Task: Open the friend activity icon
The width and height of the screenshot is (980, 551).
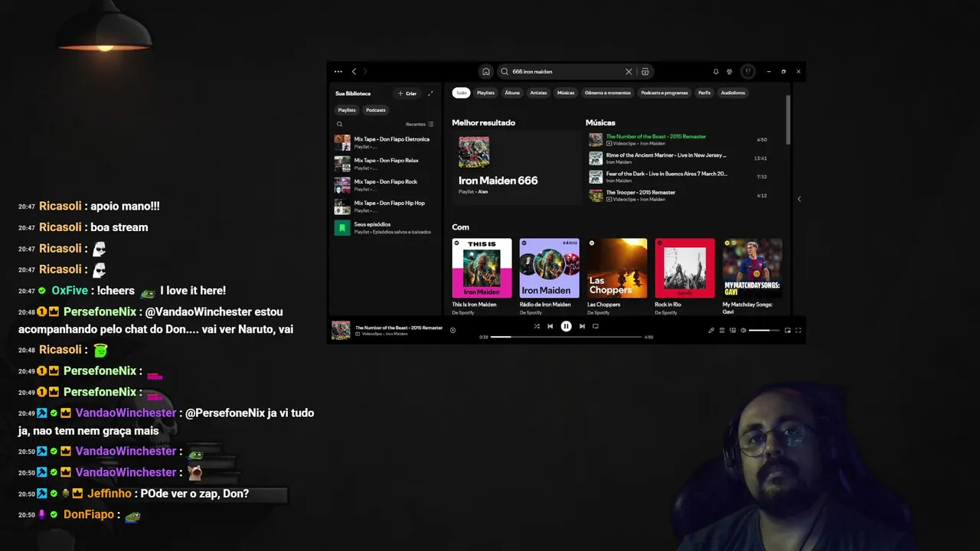Action: (x=730, y=71)
